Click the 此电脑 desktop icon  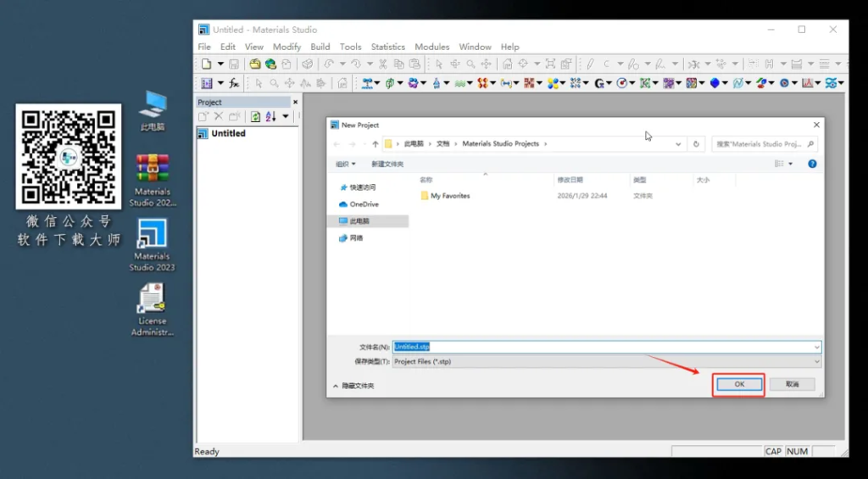coord(153,110)
